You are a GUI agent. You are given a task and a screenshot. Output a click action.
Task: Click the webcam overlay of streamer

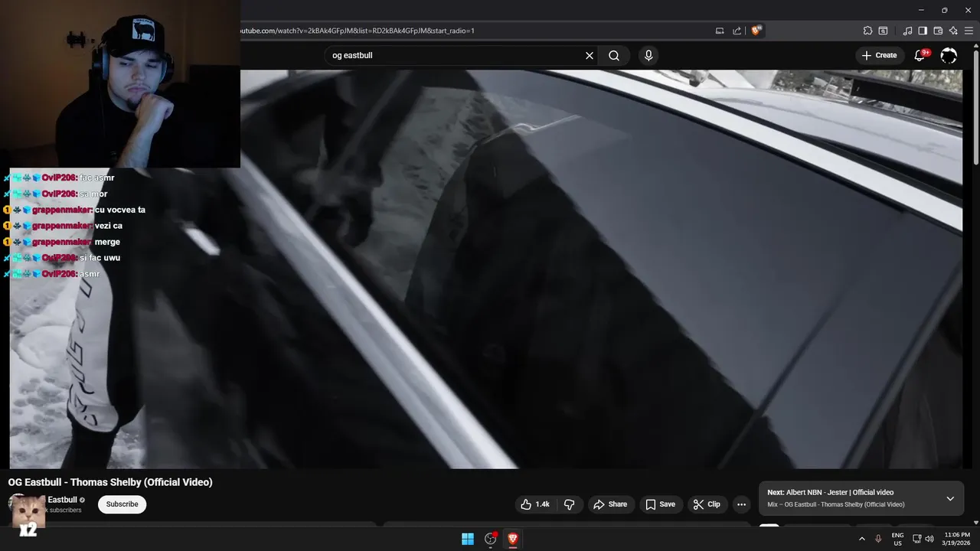click(120, 83)
